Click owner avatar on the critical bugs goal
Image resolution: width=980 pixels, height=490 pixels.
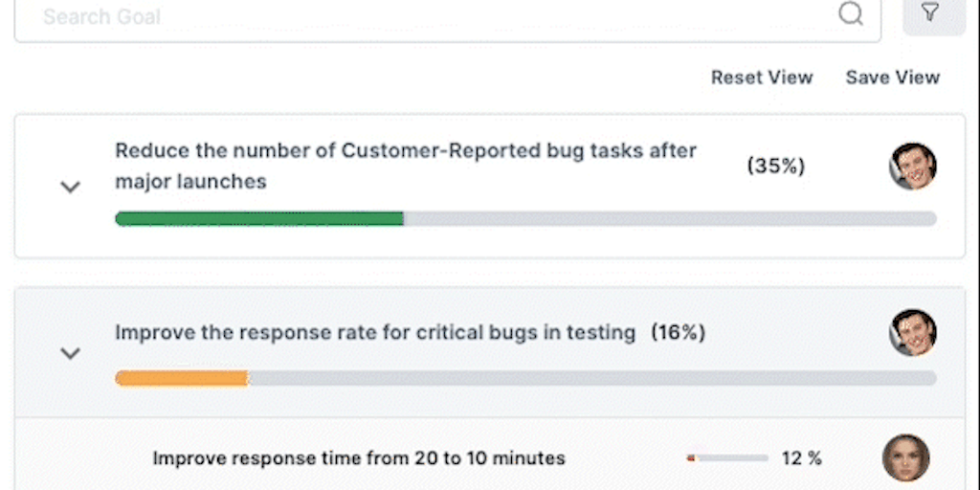pyautogui.click(x=912, y=333)
